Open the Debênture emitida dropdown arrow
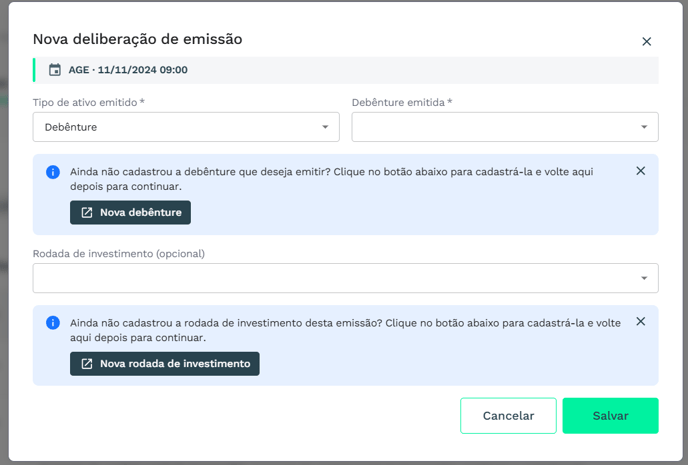This screenshot has height=465, width=688. (x=644, y=127)
